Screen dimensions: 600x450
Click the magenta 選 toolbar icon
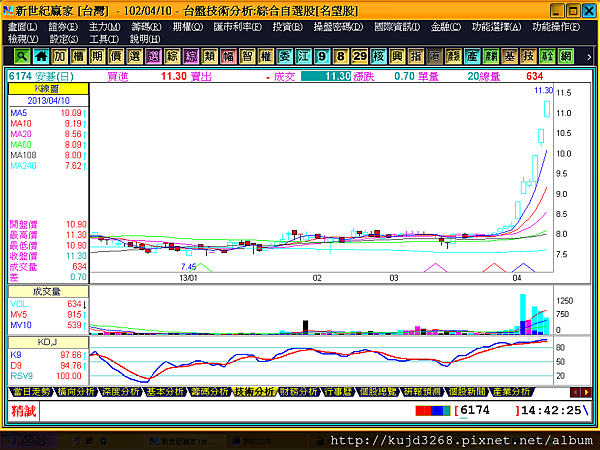coord(153,57)
